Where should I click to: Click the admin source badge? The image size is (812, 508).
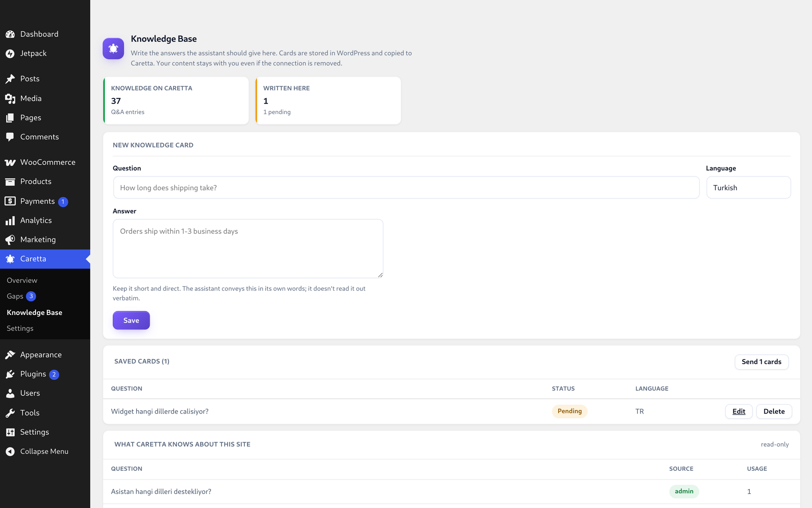tap(684, 491)
